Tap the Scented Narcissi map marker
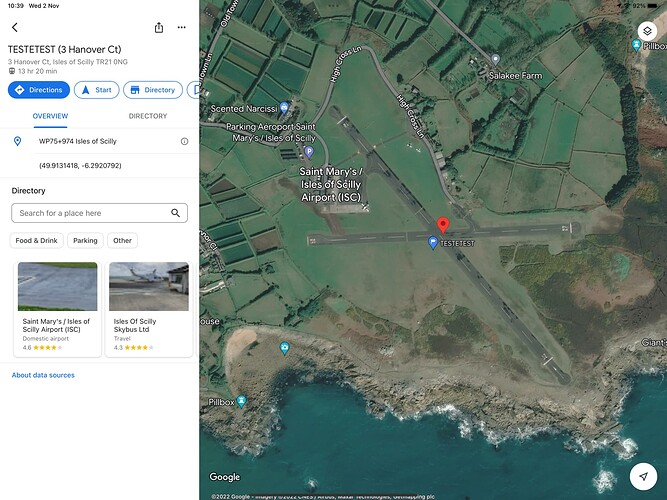This screenshot has width=667, height=500. coord(285,108)
